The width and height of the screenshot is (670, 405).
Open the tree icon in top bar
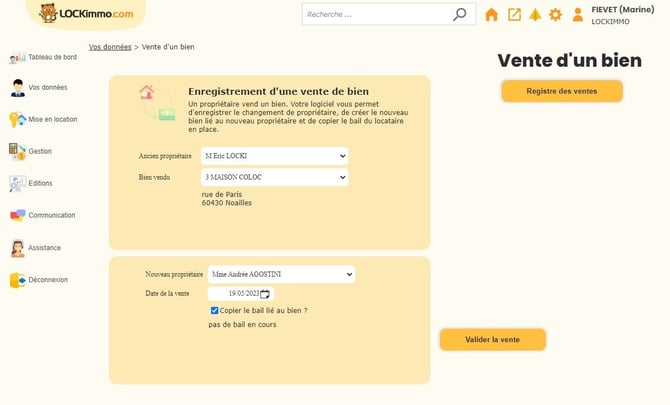click(535, 15)
